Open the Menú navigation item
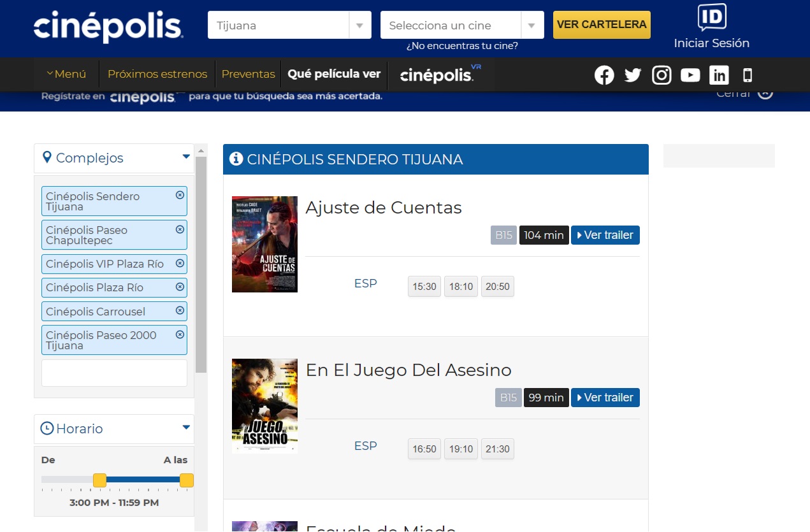The height and width of the screenshot is (532, 810). point(66,74)
